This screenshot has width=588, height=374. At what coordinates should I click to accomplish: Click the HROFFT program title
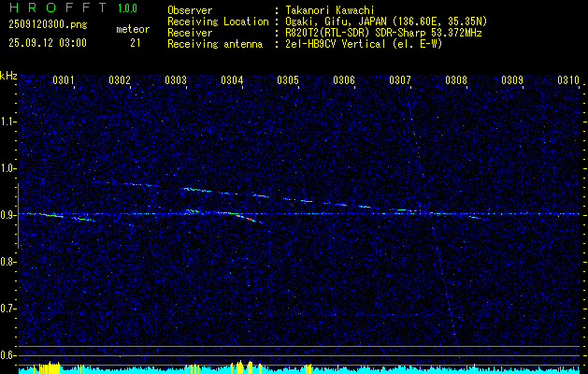(57, 7)
